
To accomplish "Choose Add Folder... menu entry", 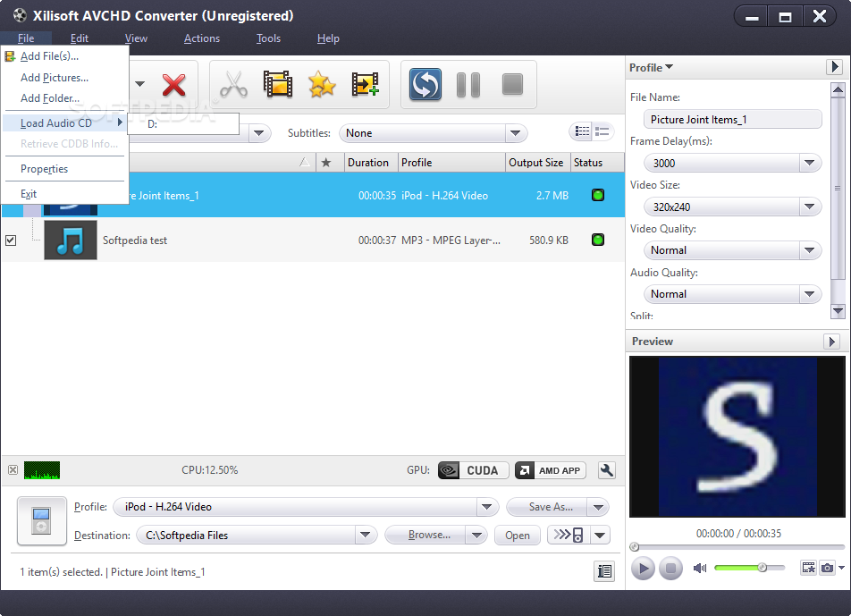I will coord(64,98).
